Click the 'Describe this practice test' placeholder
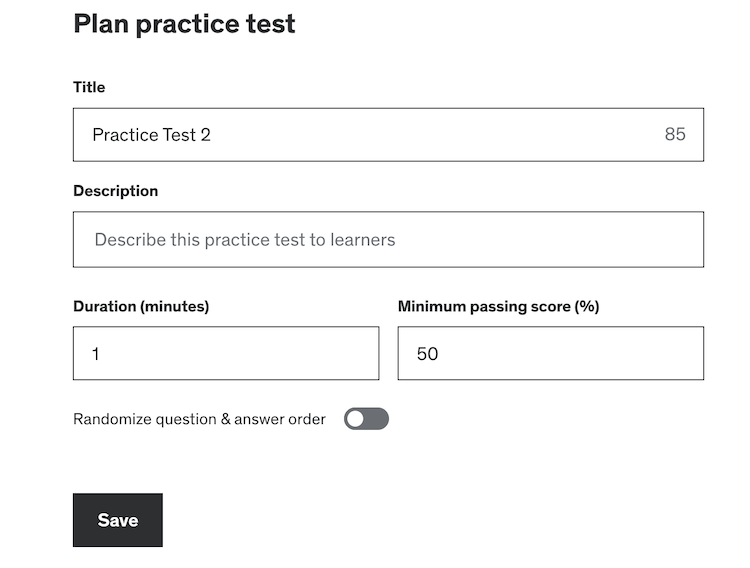The image size is (750, 568). [x=245, y=240]
